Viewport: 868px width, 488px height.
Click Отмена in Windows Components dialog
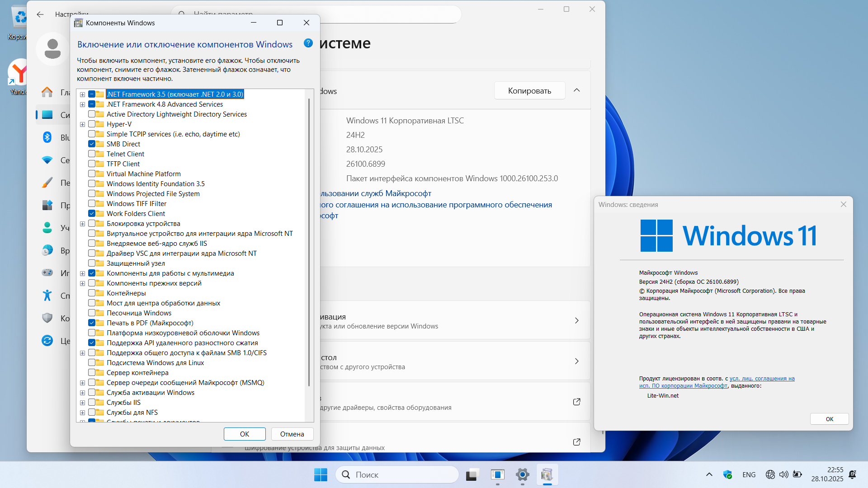pos(292,434)
